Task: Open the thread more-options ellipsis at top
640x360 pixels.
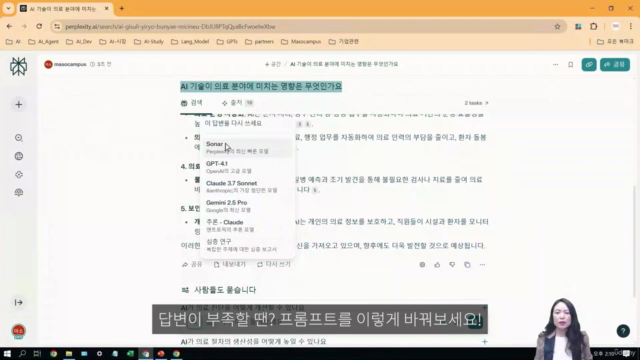Action: pyautogui.click(x=556, y=64)
